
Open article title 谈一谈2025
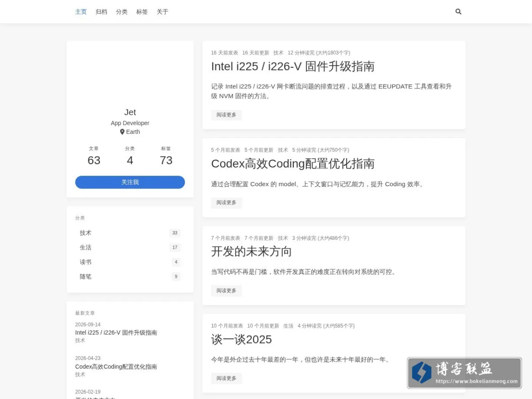click(242, 340)
